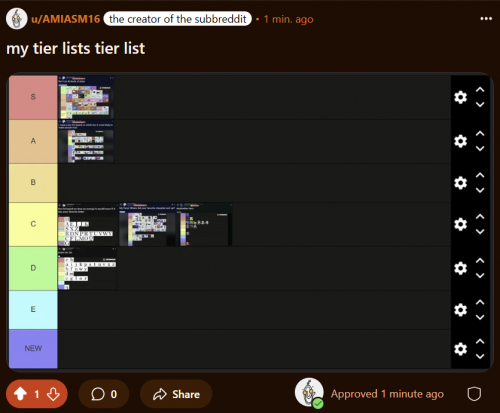Click the moderator shield icon
The height and width of the screenshot is (413, 500).
tap(474, 394)
